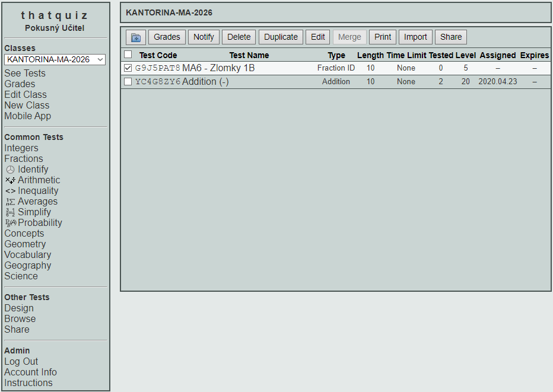The height and width of the screenshot is (392, 553).
Task: Open the Geometry tests menu
Action: pyautogui.click(x=25, y=244)
